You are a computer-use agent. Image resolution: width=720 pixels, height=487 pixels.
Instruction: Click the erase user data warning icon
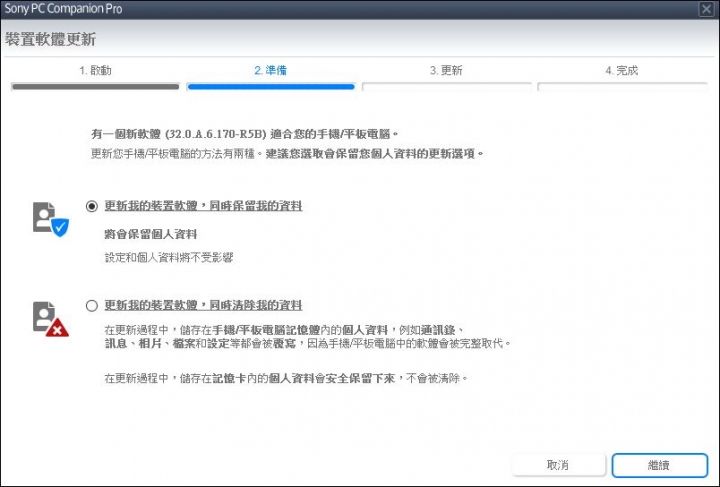pyautogui.click(x=51, y=319)
